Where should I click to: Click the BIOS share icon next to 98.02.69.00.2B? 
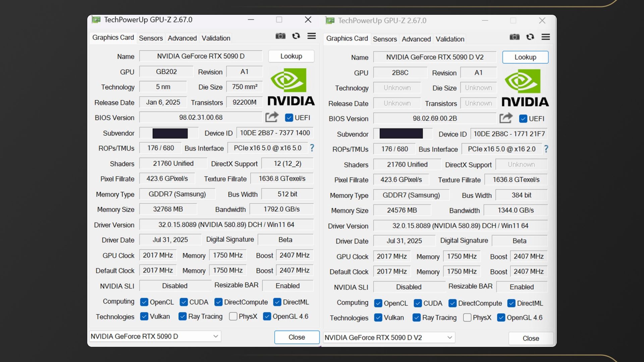(506, 118)
